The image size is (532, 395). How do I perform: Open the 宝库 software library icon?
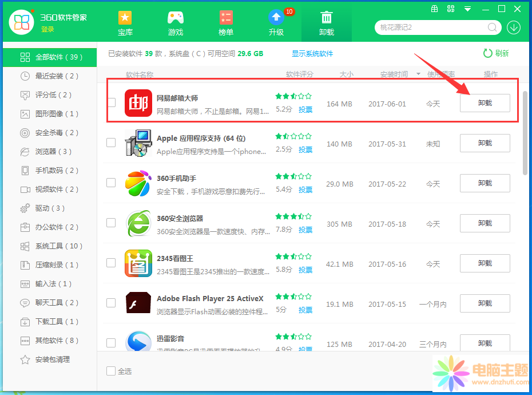click(x=125, y=18)
